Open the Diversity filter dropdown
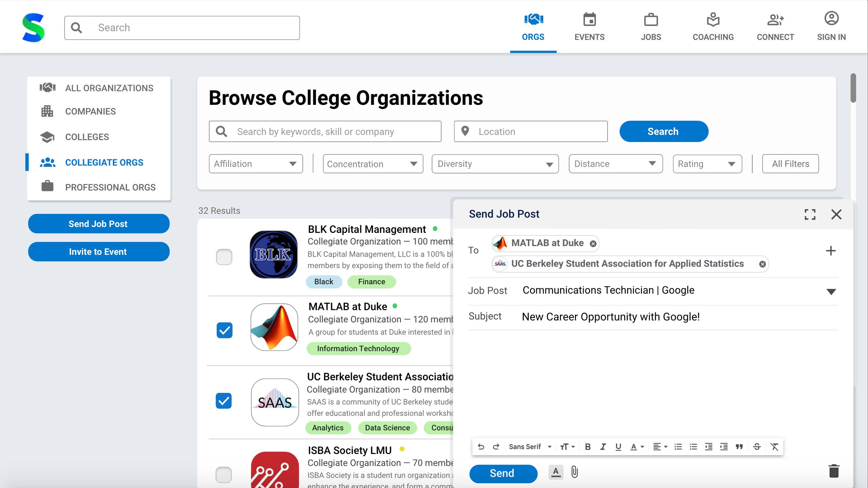Screen dimensions: 868x488 (495, 164)
